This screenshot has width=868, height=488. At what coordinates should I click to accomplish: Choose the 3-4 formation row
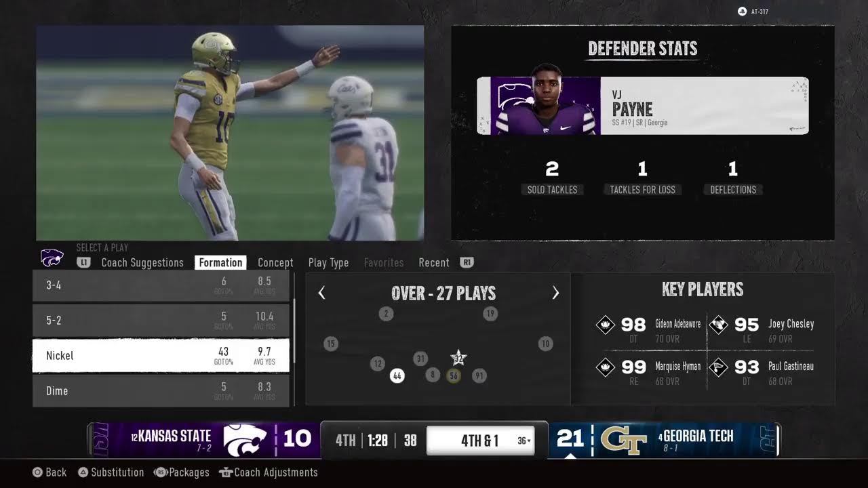161,285
